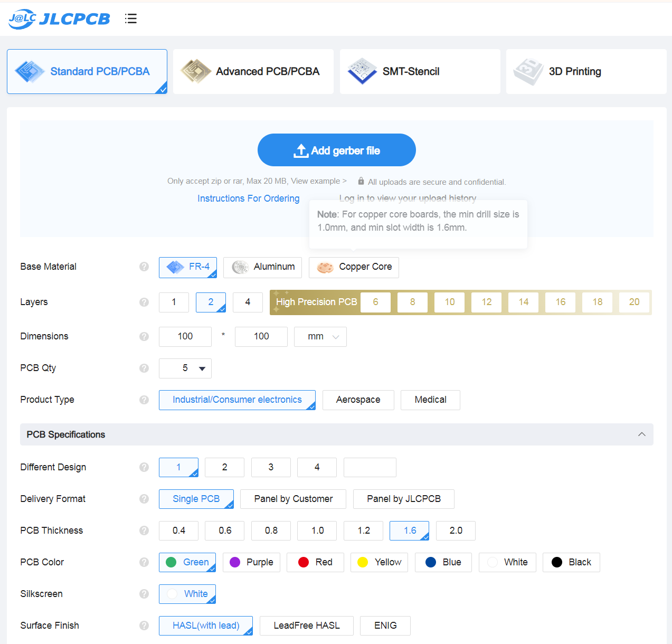This screenshot has height=644, width=672.
Task: Click the lock icon beside uploads notice
Action: [x=361, y=181]
